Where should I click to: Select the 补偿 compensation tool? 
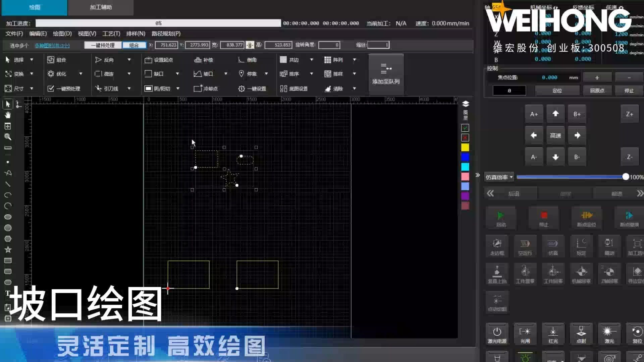pyautogui.click(x=204, y=60)
